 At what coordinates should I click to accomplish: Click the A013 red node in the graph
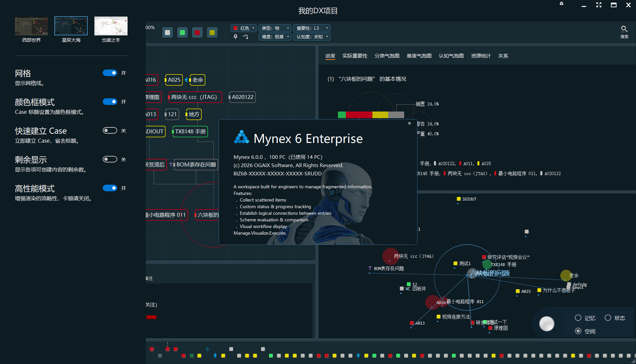(412, 323)
